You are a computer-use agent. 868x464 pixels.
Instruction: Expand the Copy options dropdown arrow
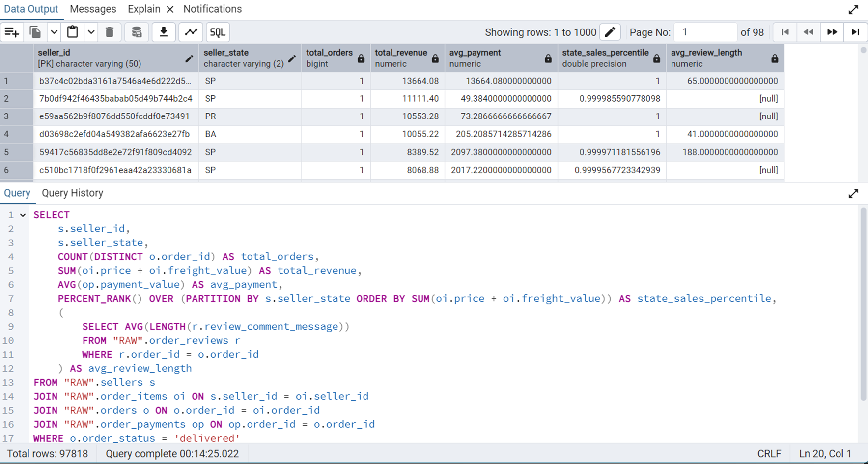(x=54, y=32)
